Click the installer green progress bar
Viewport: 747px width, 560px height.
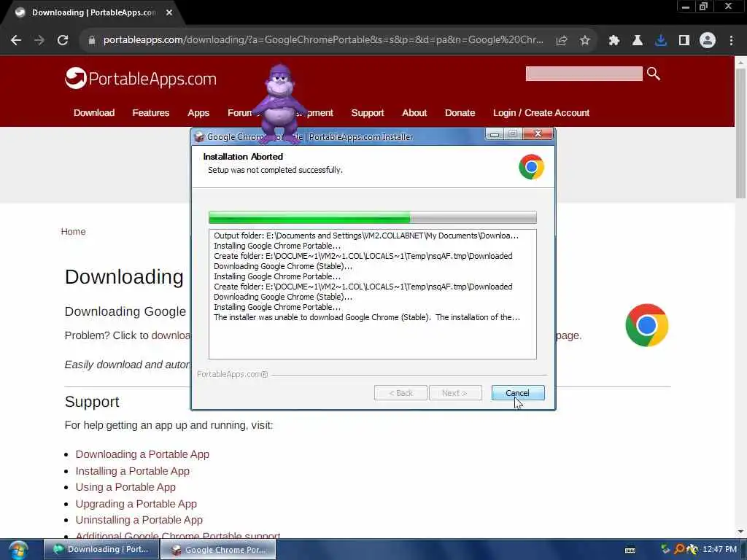(x=373, y=217)
